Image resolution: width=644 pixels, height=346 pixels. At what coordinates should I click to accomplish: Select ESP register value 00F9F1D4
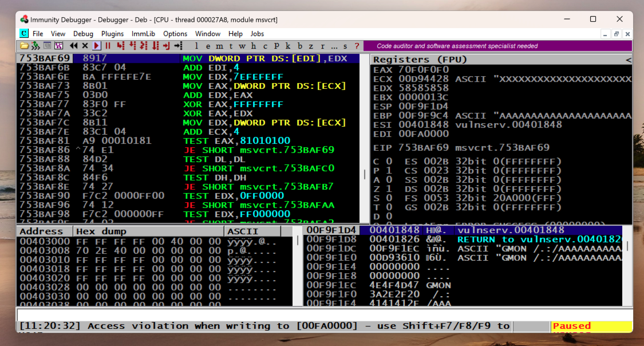coord(424,107)
